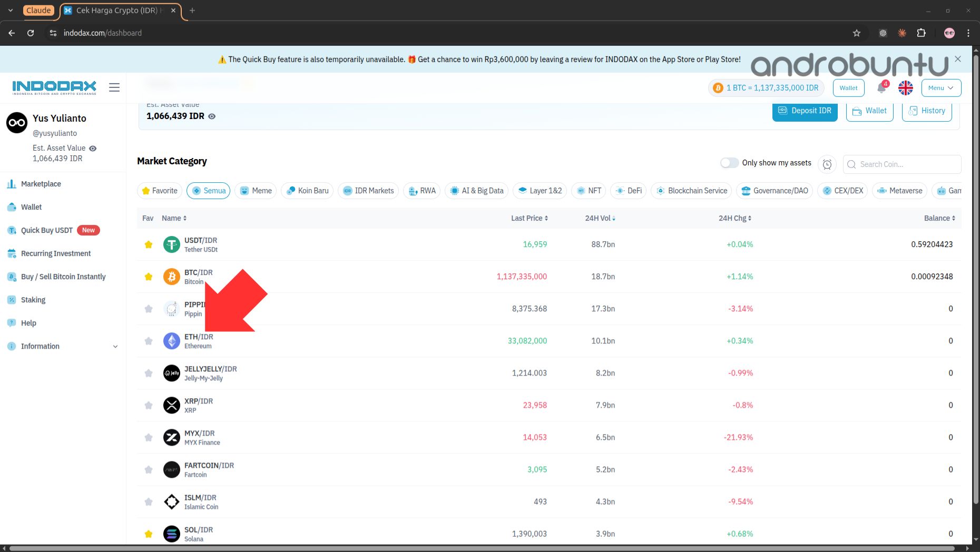The image size is (980, 552).
Task: Favorite the ETH/IDR pair star
Action: pos(148,341)
